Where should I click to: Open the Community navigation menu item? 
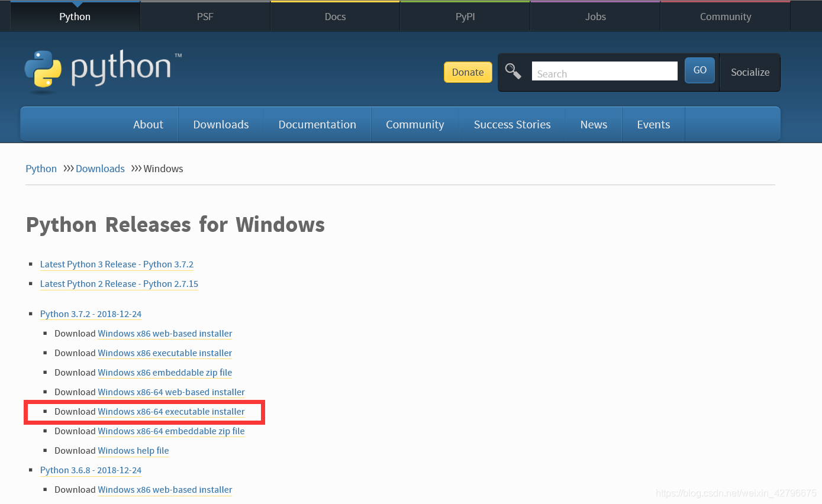[x=415, y=124]
